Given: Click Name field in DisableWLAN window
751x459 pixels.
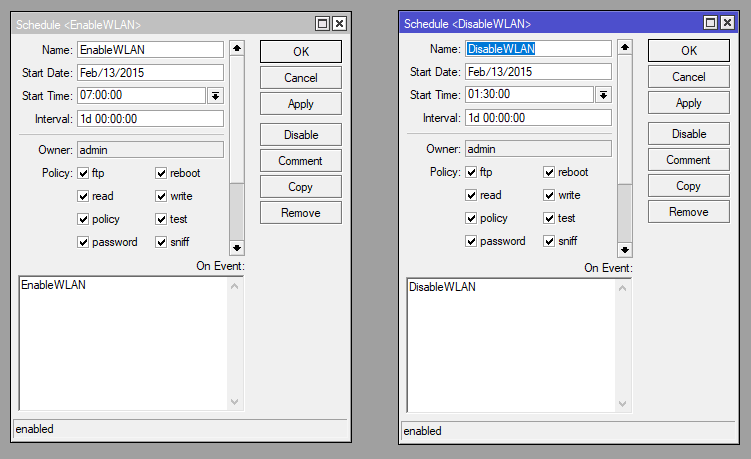Looking at the screenshot, I should (x=538, y=49).
